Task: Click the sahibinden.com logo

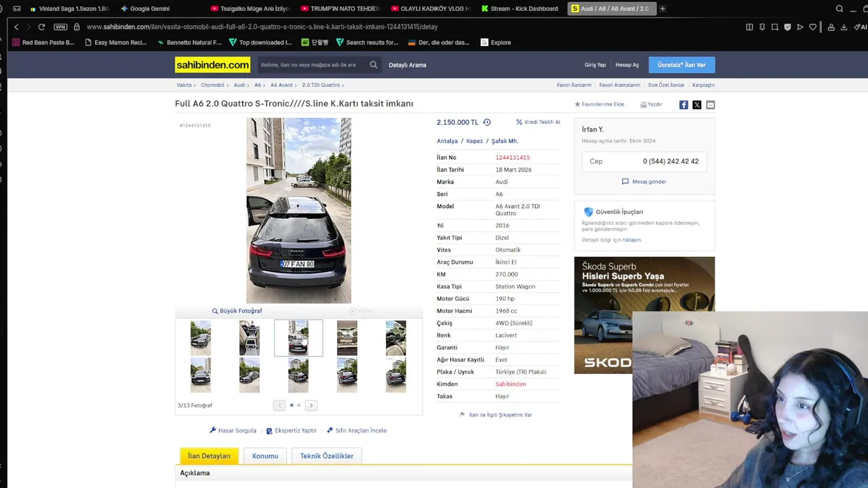Action: click(x=212, y=65)
